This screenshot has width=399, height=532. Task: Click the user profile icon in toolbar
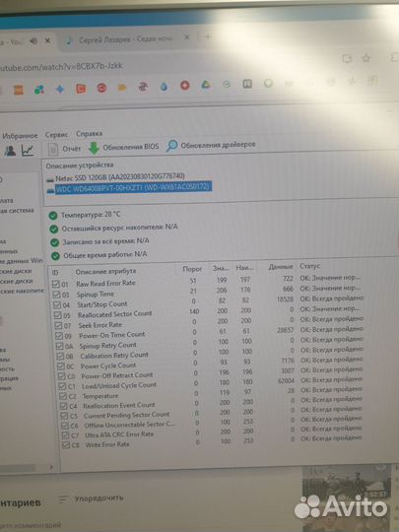click(10, 151)
